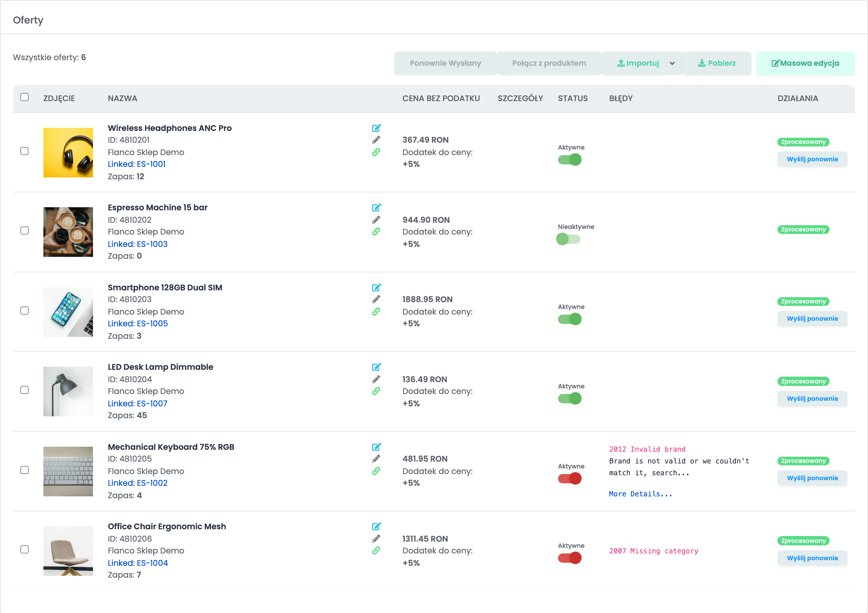Open More Details for the Invalid brand error
The width and height of the screenshot is (868, 613).
640,494
